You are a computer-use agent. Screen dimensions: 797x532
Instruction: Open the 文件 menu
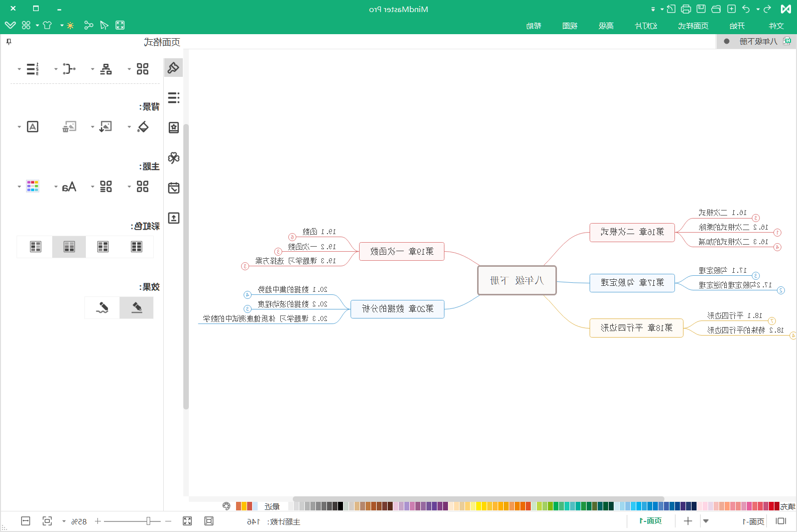(776, 26)
